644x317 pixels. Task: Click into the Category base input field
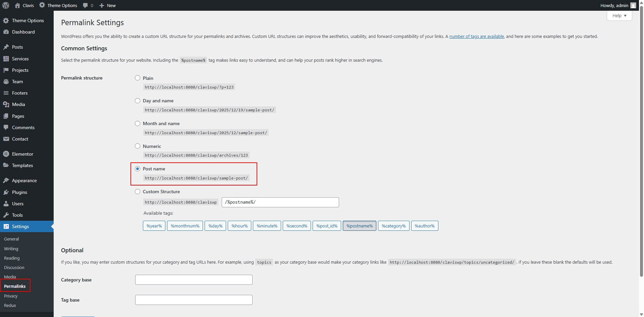(194, 280)
